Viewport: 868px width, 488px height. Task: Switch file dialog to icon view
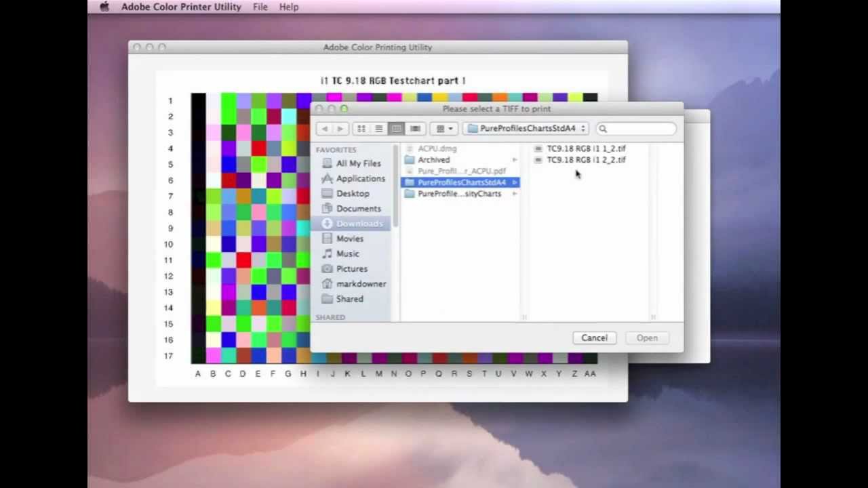pyautogui.click(x=361, y=129)
